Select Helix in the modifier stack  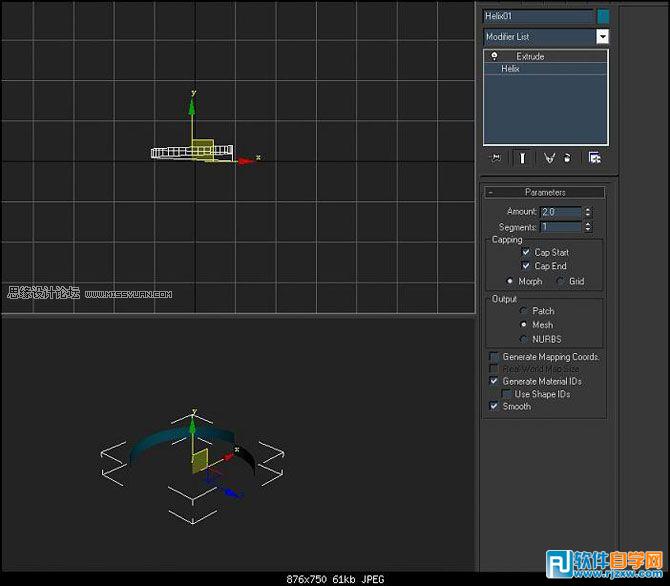pyautogui.click(x=545, y=68)
